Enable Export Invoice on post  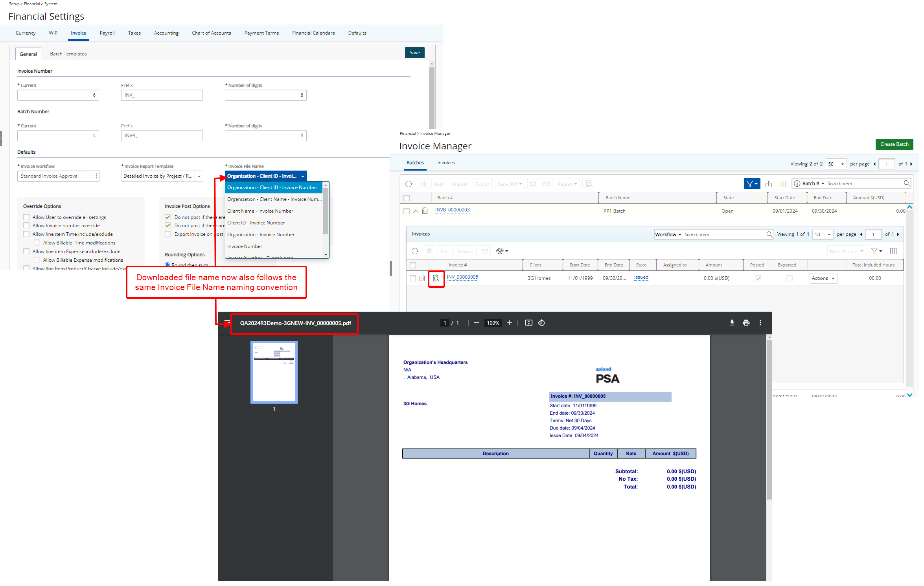click(168, 234)
